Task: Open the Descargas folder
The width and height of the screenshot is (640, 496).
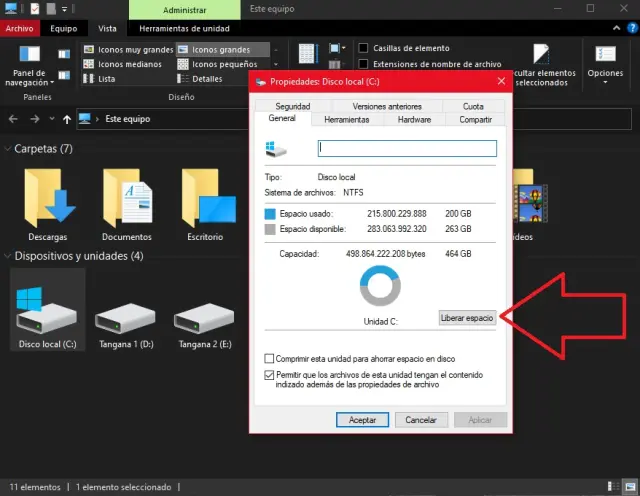Action: pos(47,198)
